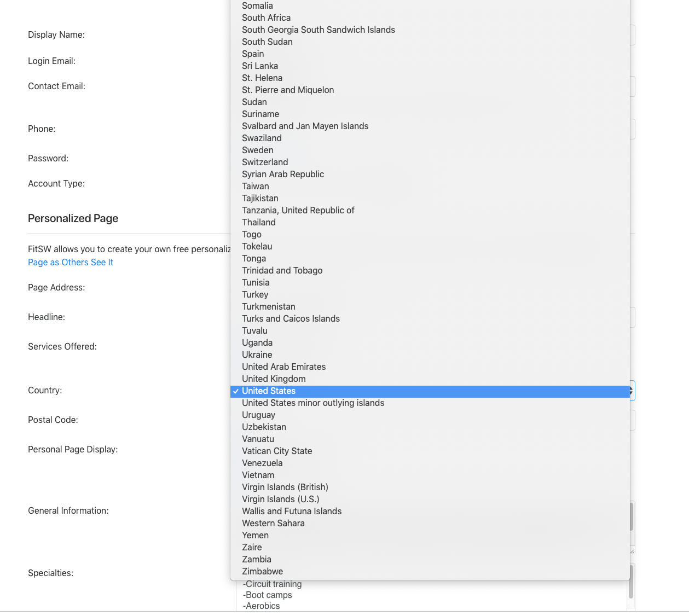Open the Page as Others See It link

pyautogui.click(x=71, y=263)
